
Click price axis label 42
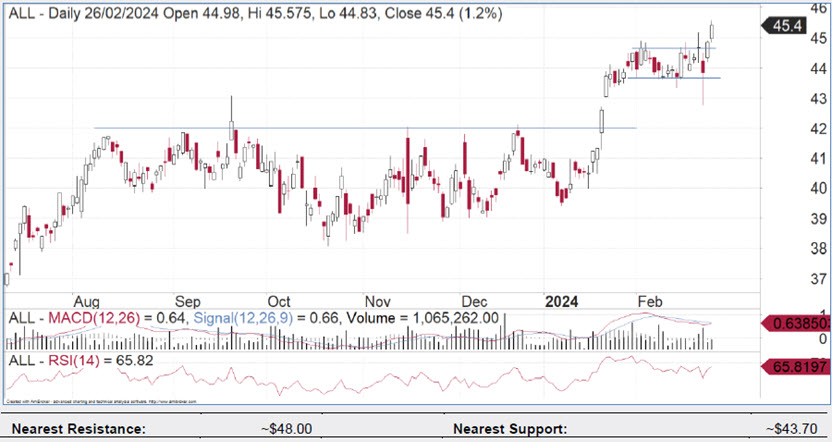click(818, 128)
